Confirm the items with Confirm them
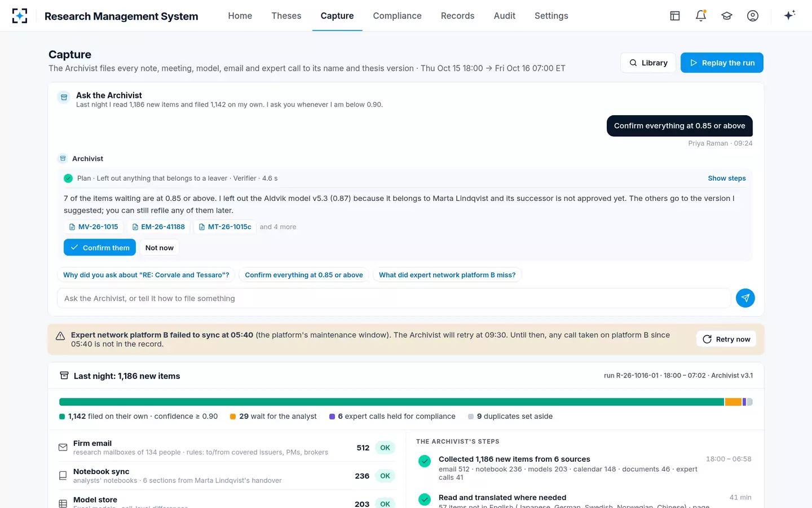Screen dimensions: 812x508 (100, 247)
